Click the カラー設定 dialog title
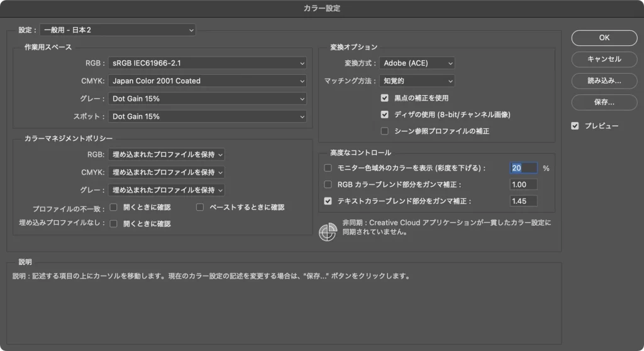 click(x=321, y=8)
